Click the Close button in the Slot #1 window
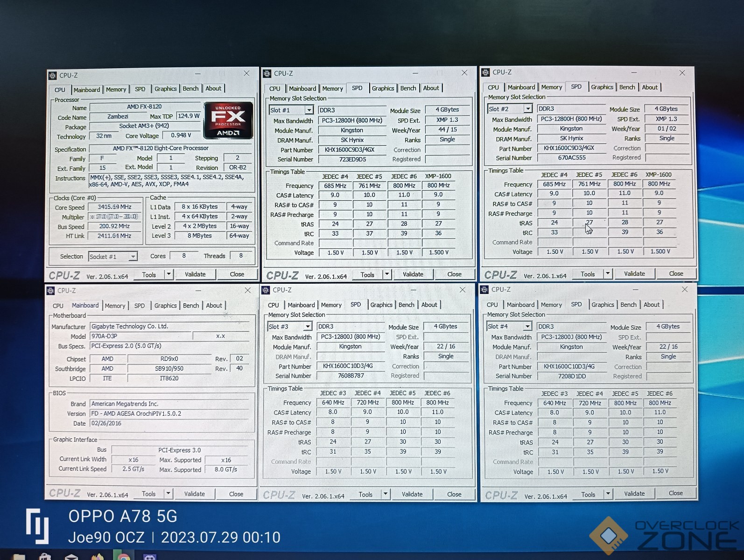The height and width of the screenshot is (560, 744). click(x=455, y=274)
